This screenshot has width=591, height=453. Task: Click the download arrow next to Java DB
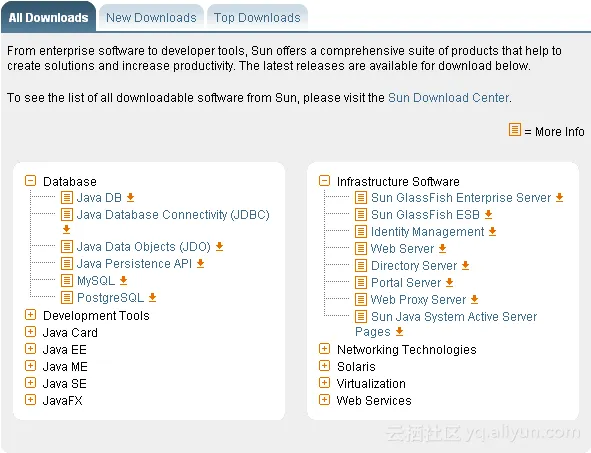click(130, 197)
